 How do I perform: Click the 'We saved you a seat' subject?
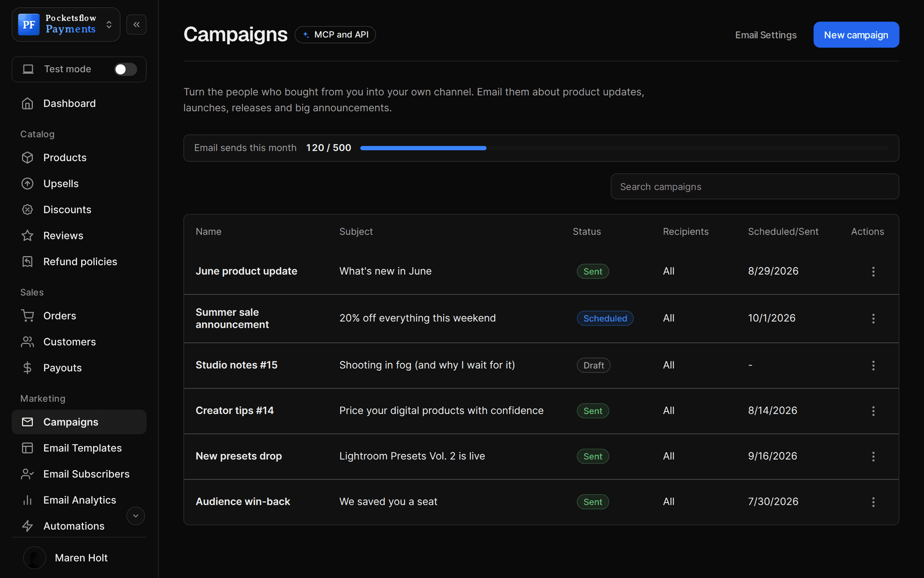click(x=388, y=502)
